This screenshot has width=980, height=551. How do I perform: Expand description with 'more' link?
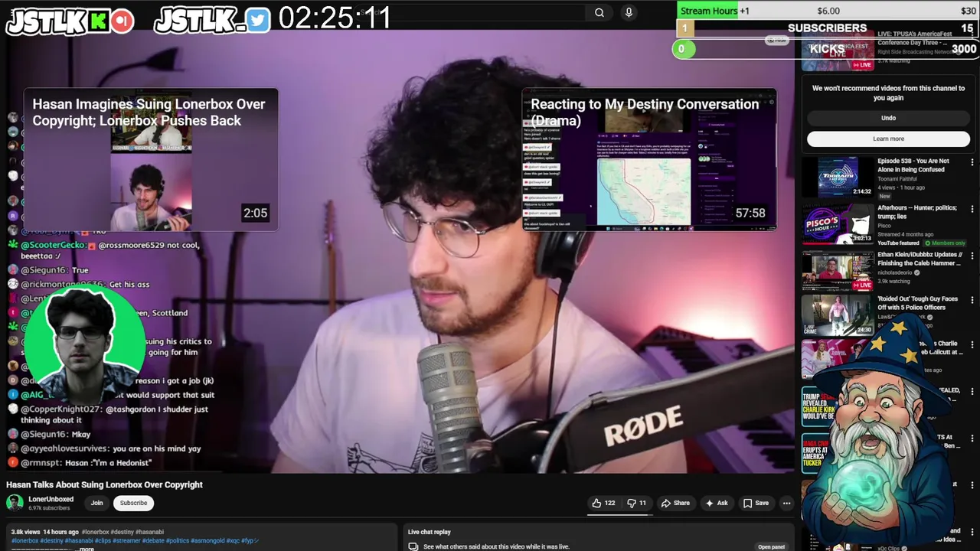[x=87, y=548]
